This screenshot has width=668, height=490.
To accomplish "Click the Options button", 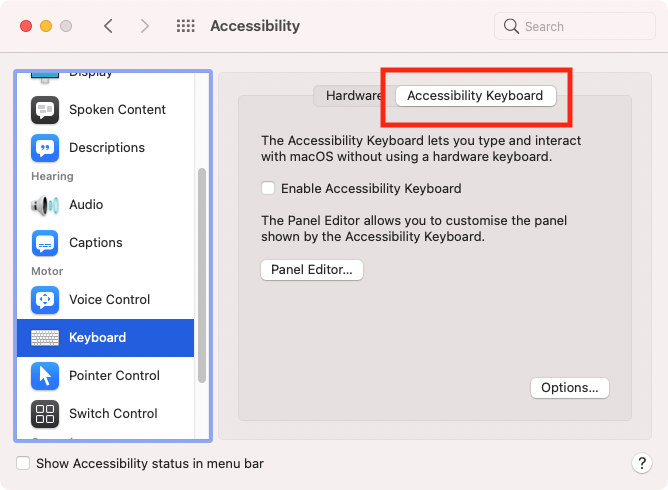I will tap(570, 388).
